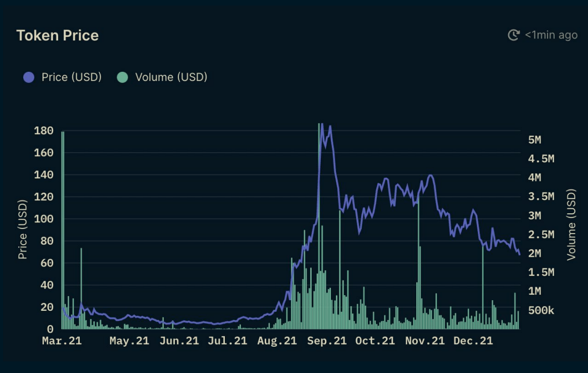The height and width of the screenshot is (373, 588).
Task: Select the Mar.21 x-axis label
Action: (x=62, y=341)
